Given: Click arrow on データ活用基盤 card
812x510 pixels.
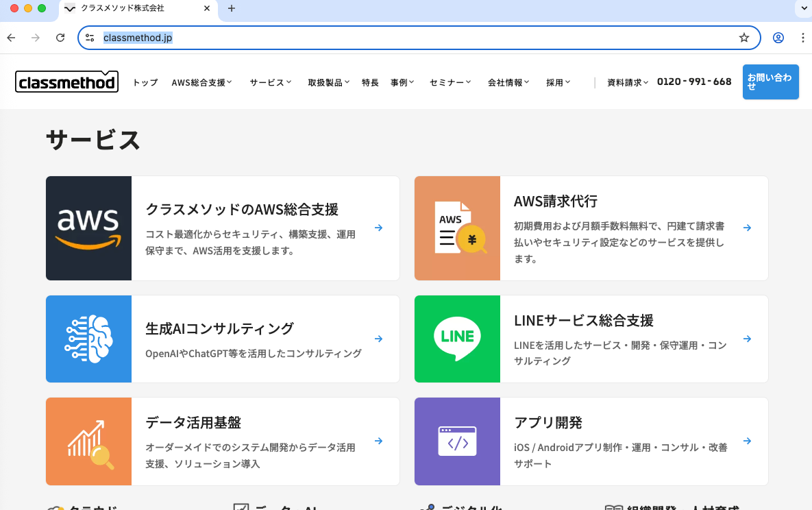Looking at the screenshot, I should point(378,441).
